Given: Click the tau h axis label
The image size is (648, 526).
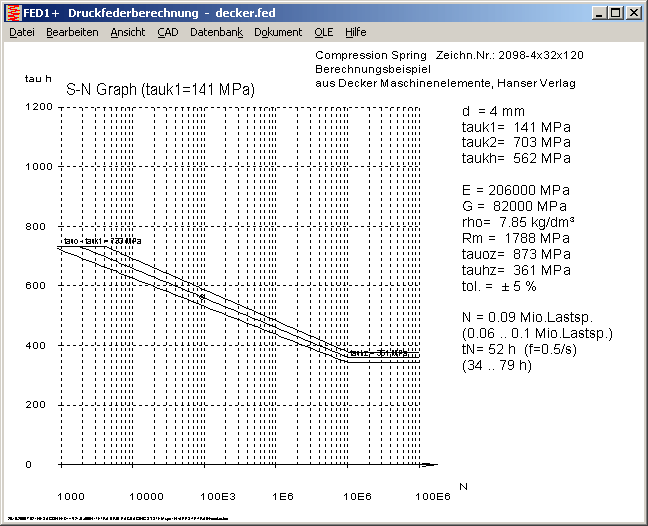Looking at the screenshot, I should tap(37, 77).
